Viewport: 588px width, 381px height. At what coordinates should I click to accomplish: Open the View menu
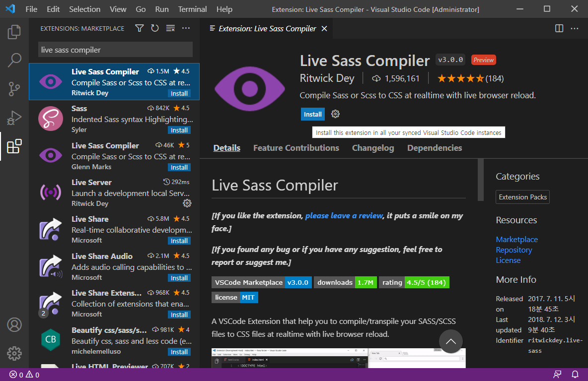coord(118,9)
